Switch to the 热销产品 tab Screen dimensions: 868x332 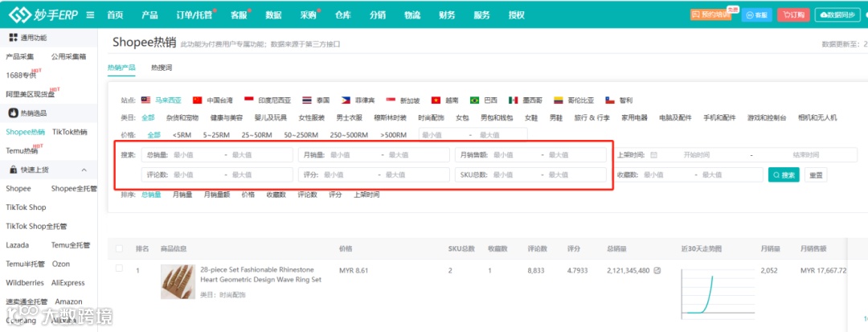pos(121,68)
